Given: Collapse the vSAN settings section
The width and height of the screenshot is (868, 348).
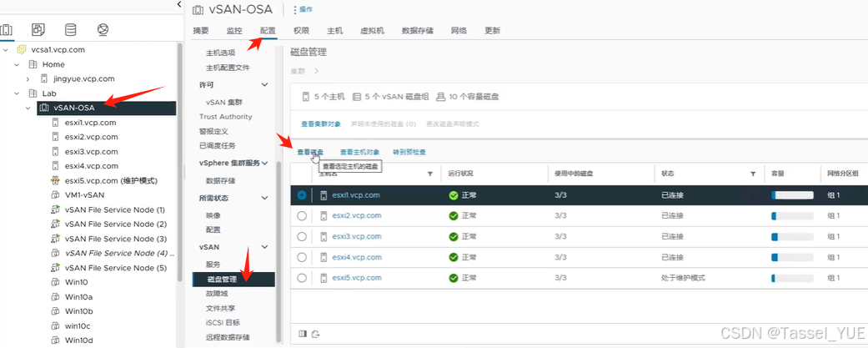Looking at the screenshot, I should [x=264, y=246].
